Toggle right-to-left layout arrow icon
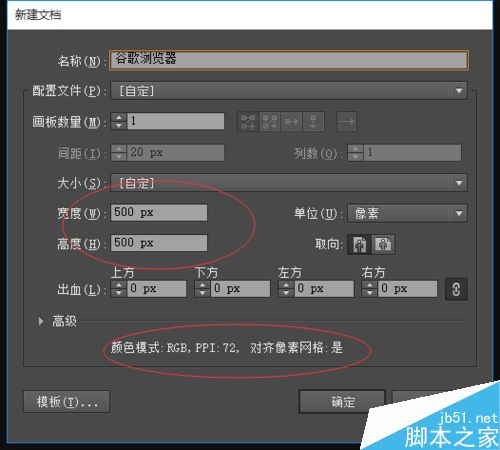This screenshot has width=500, height=450. point(347,122)
